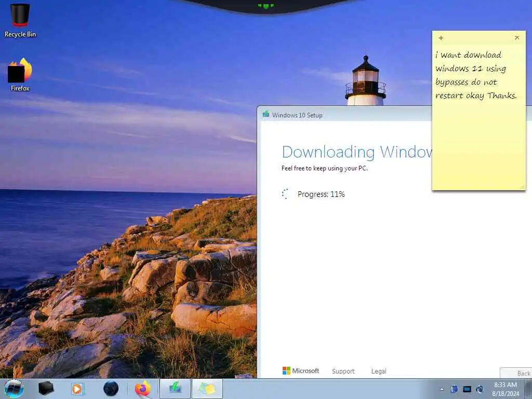This screenshot has height=399, width=532.
Task: Switch to Sticky Notes taskbar button
Action: [x=207, y=389]
